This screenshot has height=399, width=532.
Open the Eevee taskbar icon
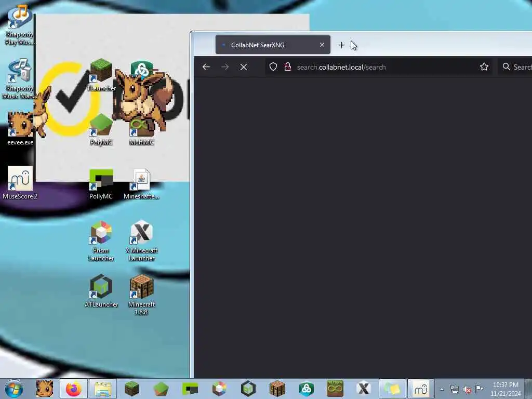tap(45, 389)
